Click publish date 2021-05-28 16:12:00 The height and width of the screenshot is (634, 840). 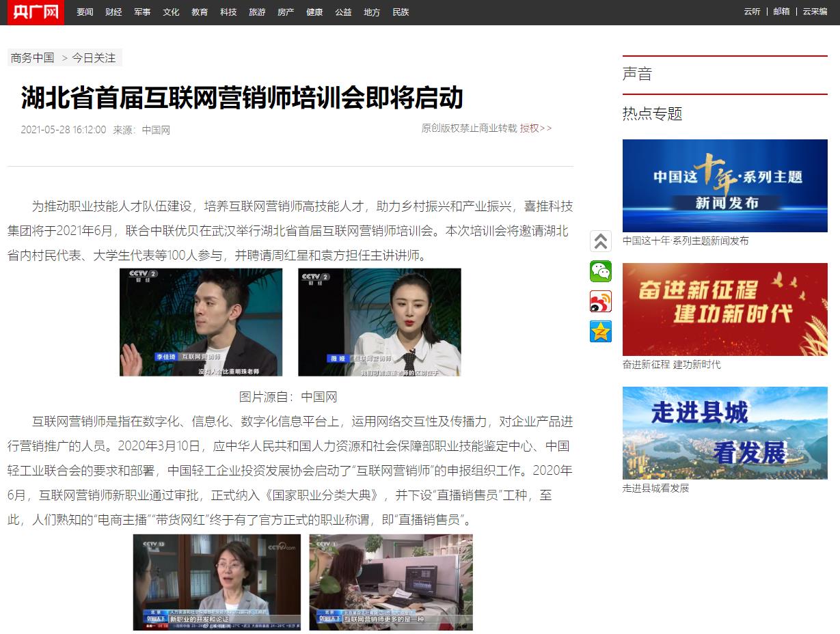(64, 130)
